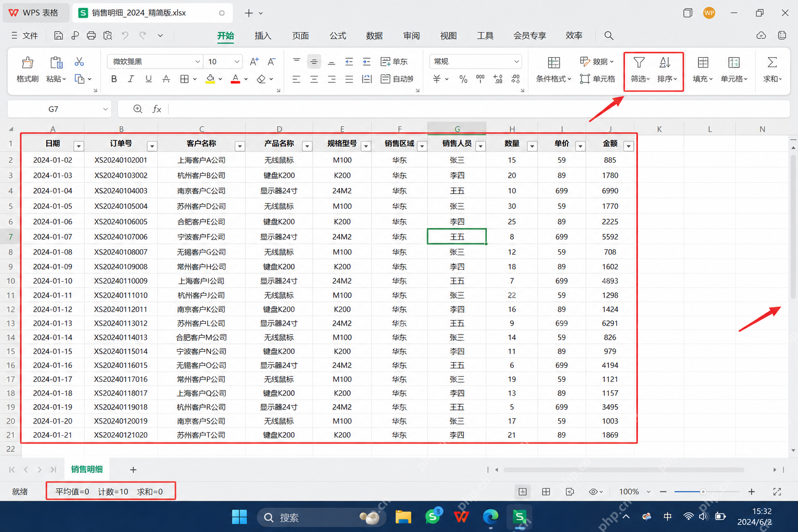Open filter dropdown for 客户名称 column
This screenshot has width=798, height=532.
240,146
